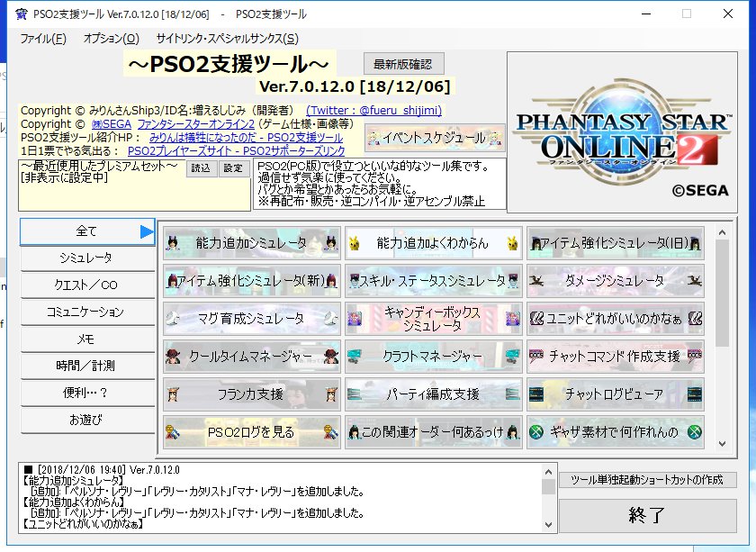Click ツール単独起動ショートカットの作成 button

647,480
